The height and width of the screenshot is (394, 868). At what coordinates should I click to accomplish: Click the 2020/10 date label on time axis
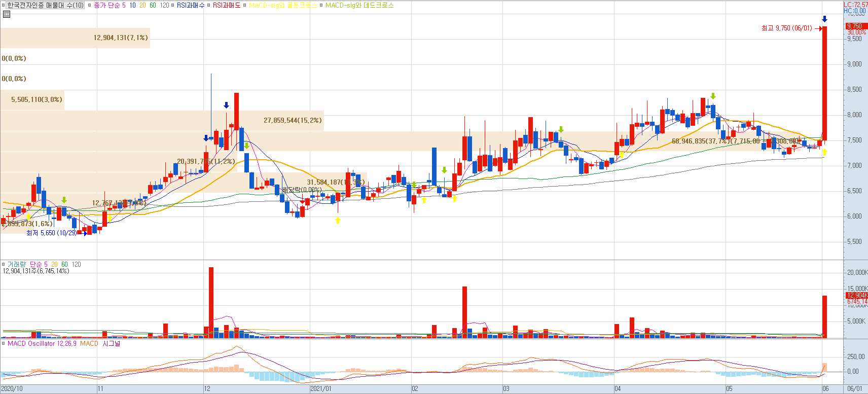pos(12,389)
